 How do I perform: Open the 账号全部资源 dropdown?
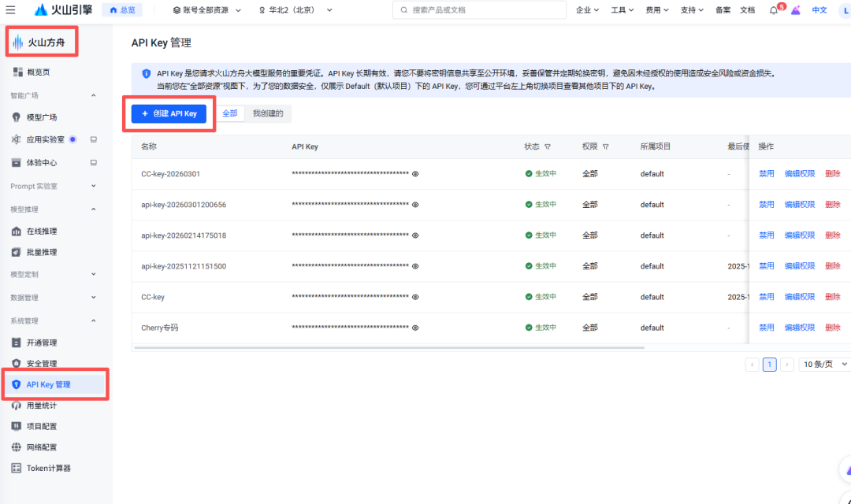206,10
